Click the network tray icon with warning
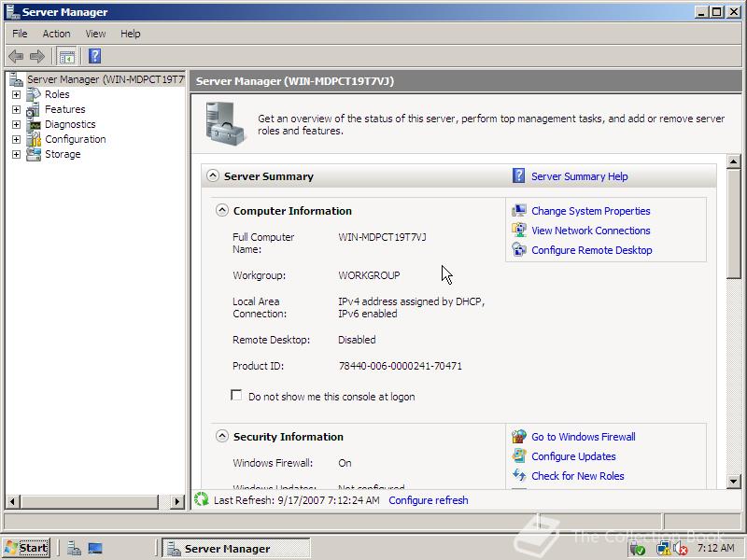 pos(663,549)
